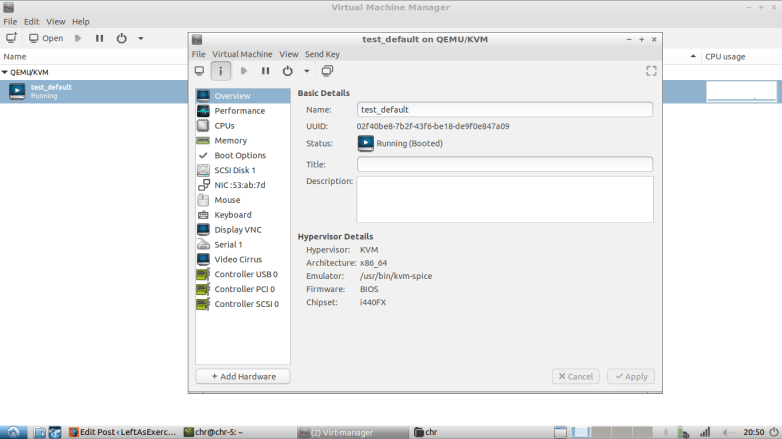This screenshot has height=439, width=782.
Task: Click the Name input field
Action: (x=505, y=110)
